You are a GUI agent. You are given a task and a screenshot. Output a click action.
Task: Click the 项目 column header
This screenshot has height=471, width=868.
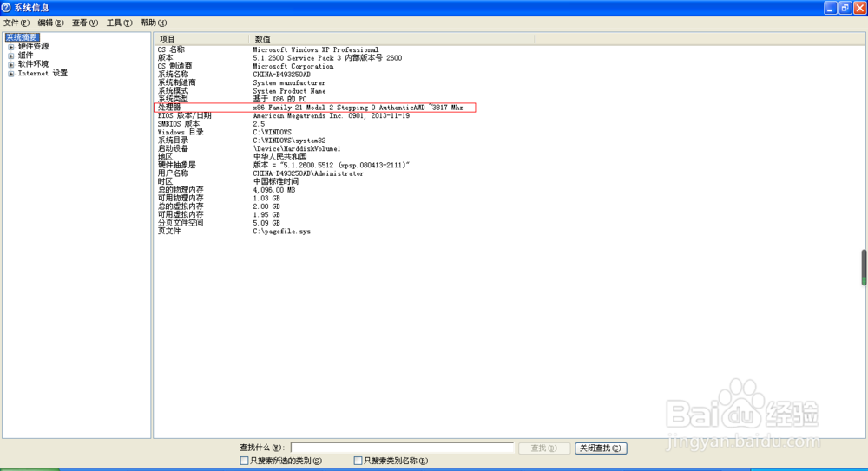[201, 39]
